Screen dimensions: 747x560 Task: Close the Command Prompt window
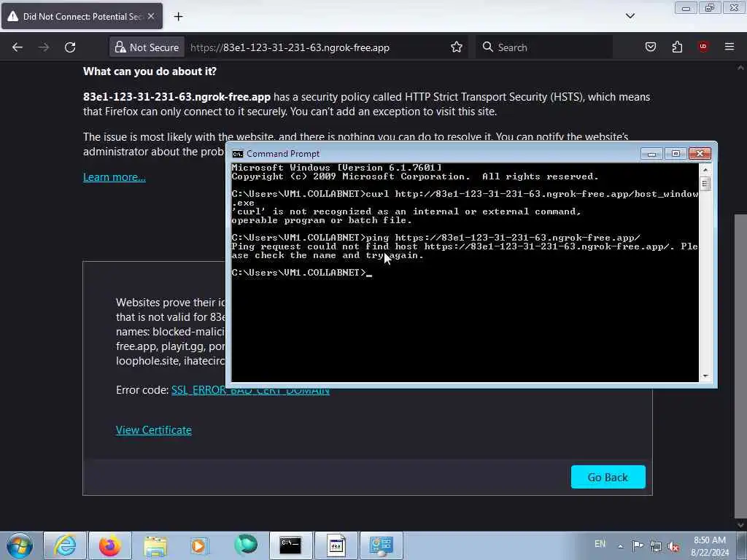point(700,153)
